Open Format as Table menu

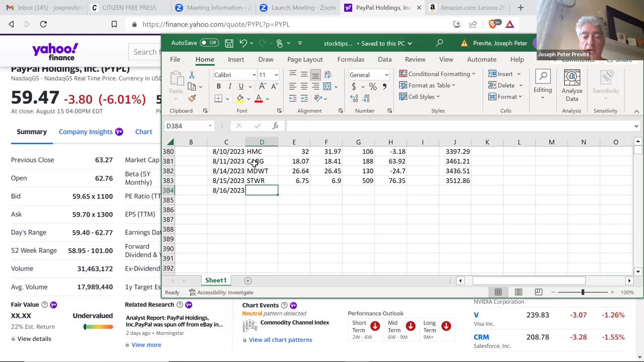pyautogui.click(x=427, y=85)
